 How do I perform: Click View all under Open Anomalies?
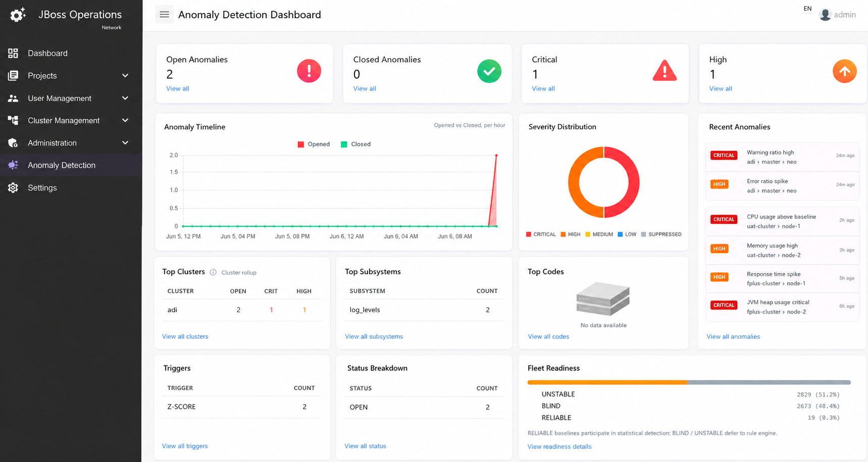pyautogui.click(x=178, y=89)
